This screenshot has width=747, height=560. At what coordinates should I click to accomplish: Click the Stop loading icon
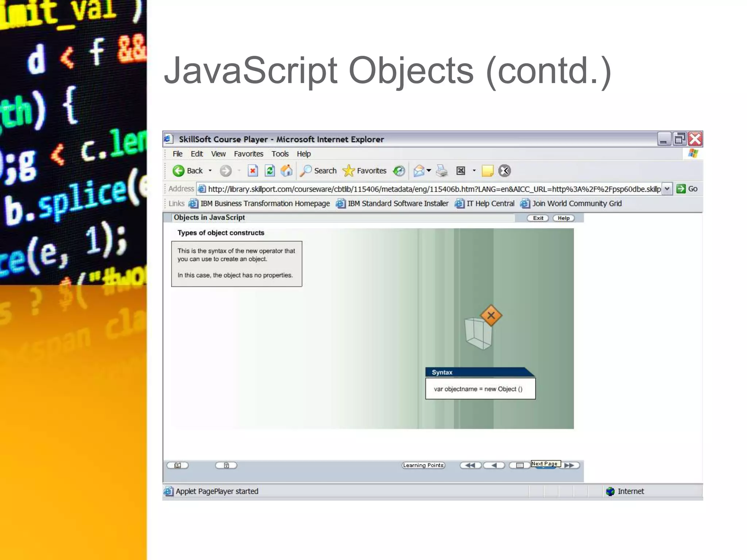point(253,171)
